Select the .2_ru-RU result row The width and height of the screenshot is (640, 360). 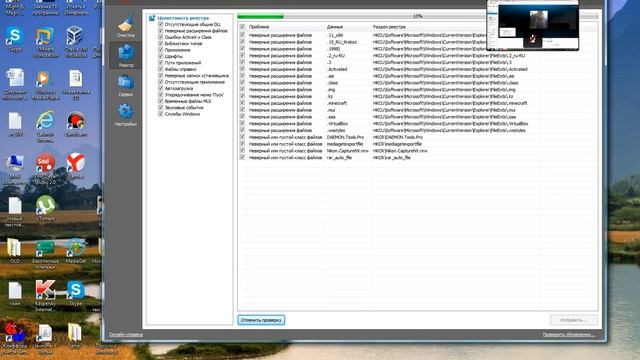click(418, 56)
